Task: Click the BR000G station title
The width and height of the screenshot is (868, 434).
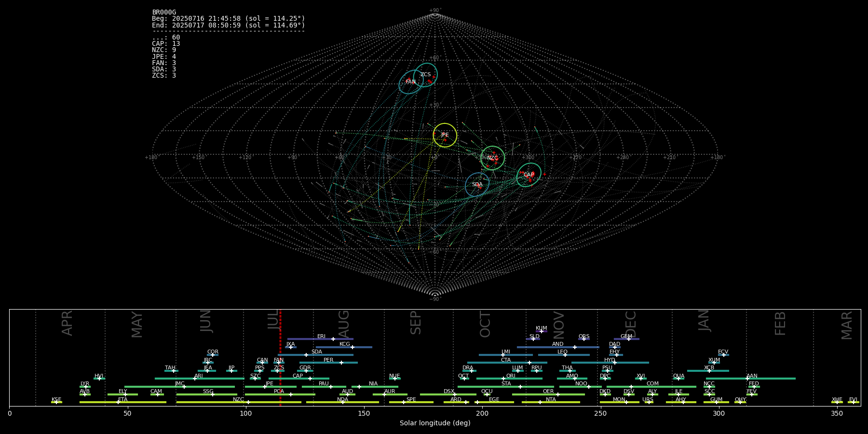Action: click(x=164, y=13)
